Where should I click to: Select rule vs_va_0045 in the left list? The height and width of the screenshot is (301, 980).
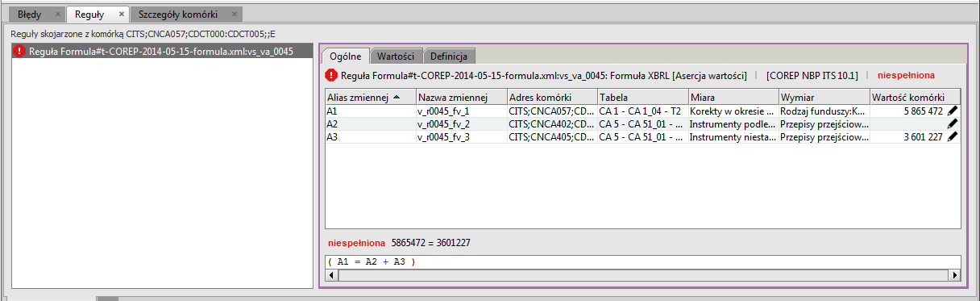pos(163,51)
